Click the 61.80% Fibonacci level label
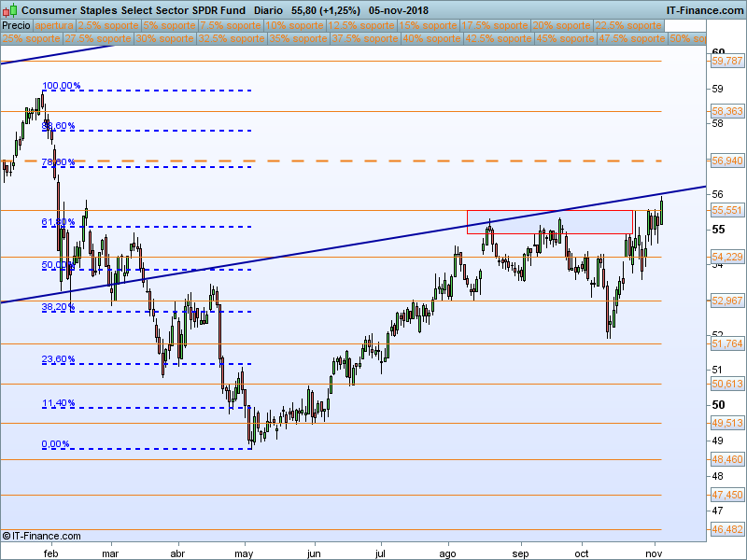Screen dimensions: 747x560 [x=58, y=222]
